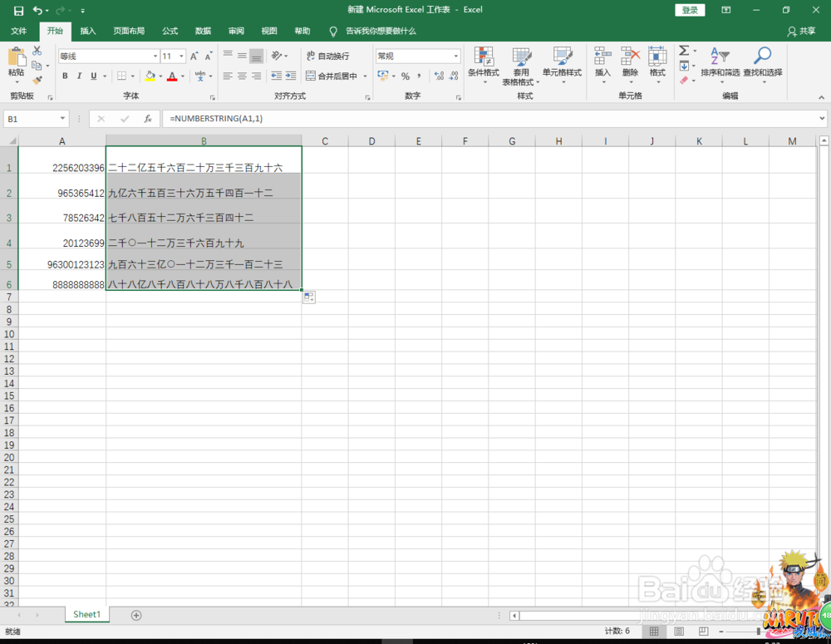Viewport: 831px width, 644px height.
Task: Open Find & Select (查找和选择)
Action: click(x=763, y=66)
